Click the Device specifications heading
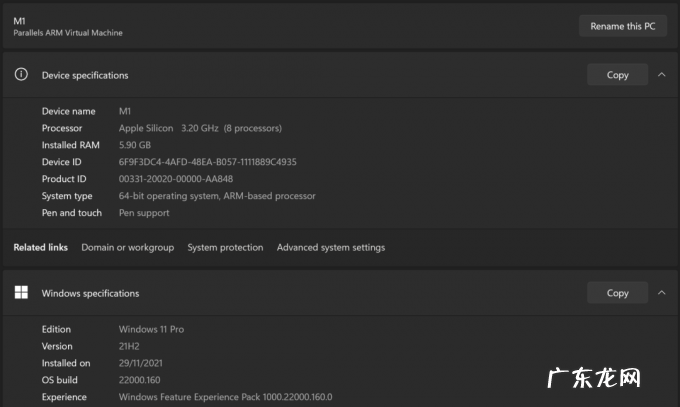 [x=85, y=75]
